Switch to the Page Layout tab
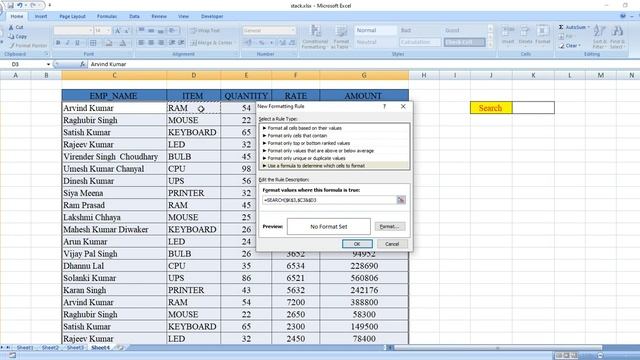 (72, 16)
